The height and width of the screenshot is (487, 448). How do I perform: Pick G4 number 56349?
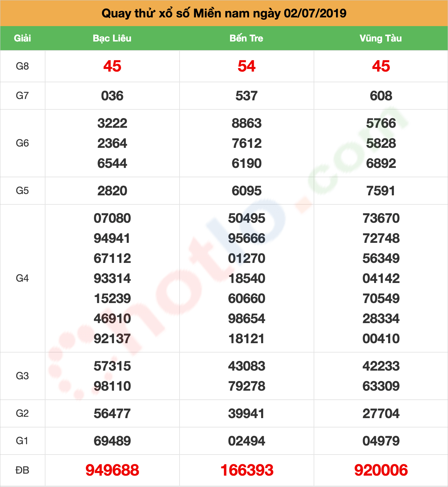381,259
